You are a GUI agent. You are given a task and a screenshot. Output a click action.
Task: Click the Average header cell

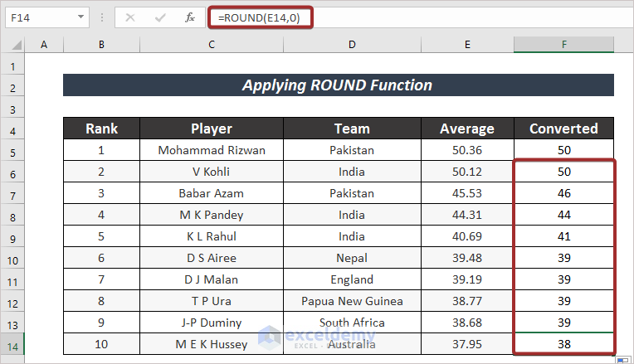tap(466, 129)
